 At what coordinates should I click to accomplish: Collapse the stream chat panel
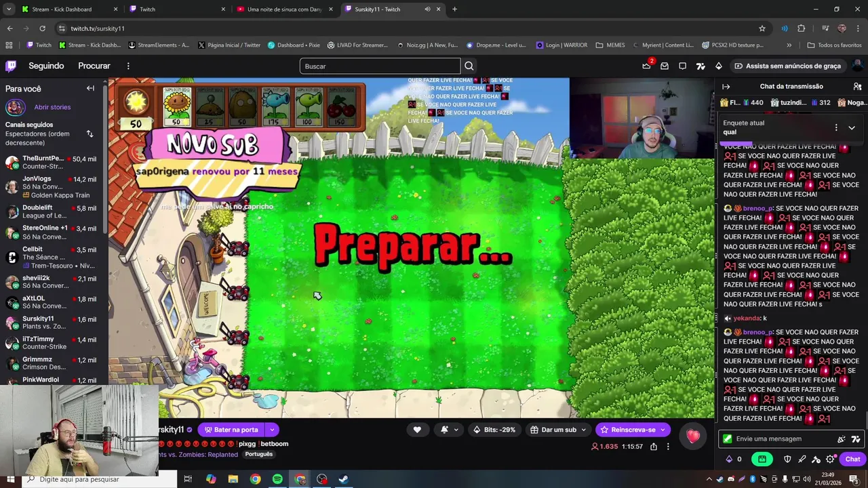(x=726, y=87)
